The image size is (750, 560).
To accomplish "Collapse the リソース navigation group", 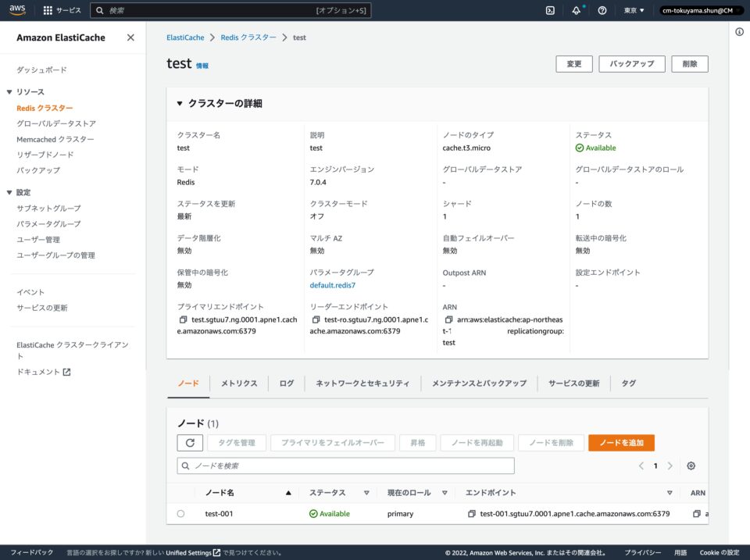I will coord(9,92).
